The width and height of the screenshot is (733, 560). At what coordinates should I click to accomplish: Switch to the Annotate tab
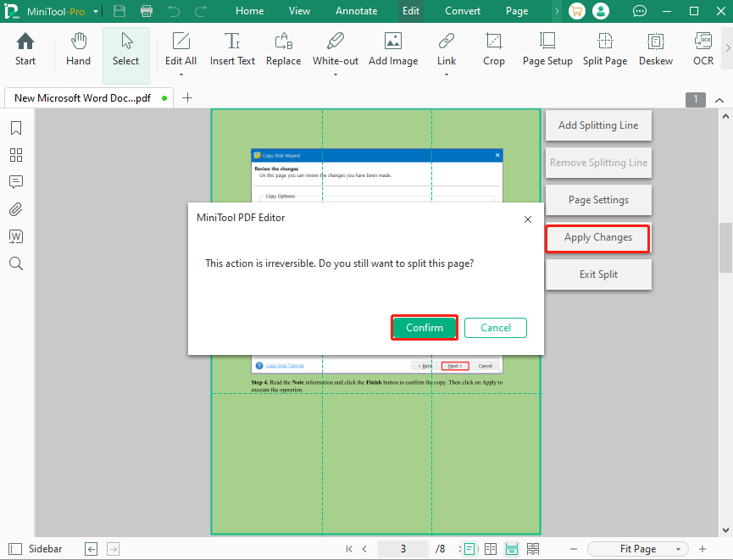point(356,11)
